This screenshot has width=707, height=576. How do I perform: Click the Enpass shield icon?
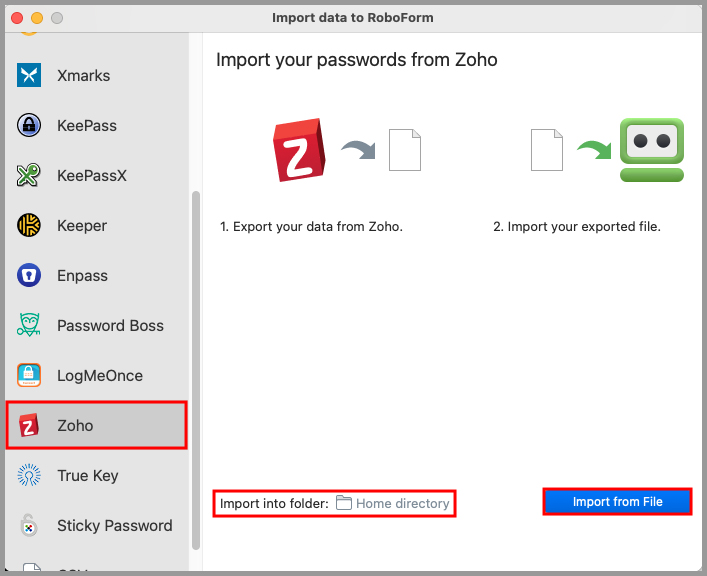[29, 276]
